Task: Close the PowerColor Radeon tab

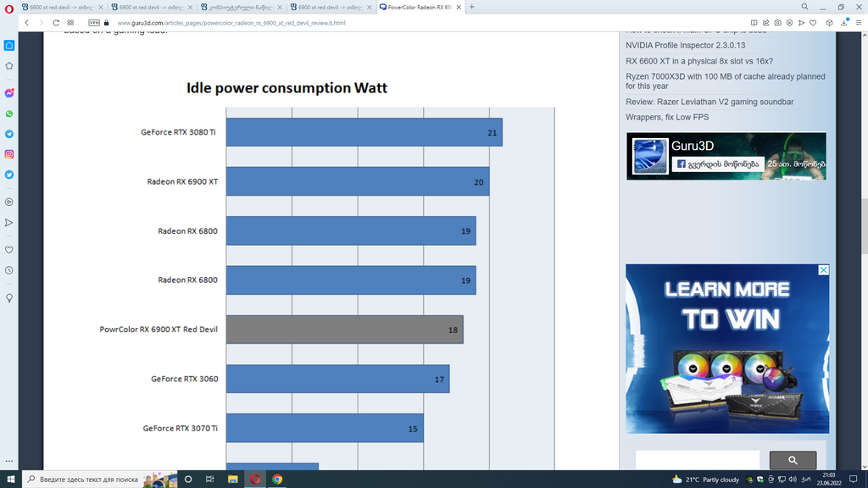Action: pyautogui.click(x=459, y=7)
